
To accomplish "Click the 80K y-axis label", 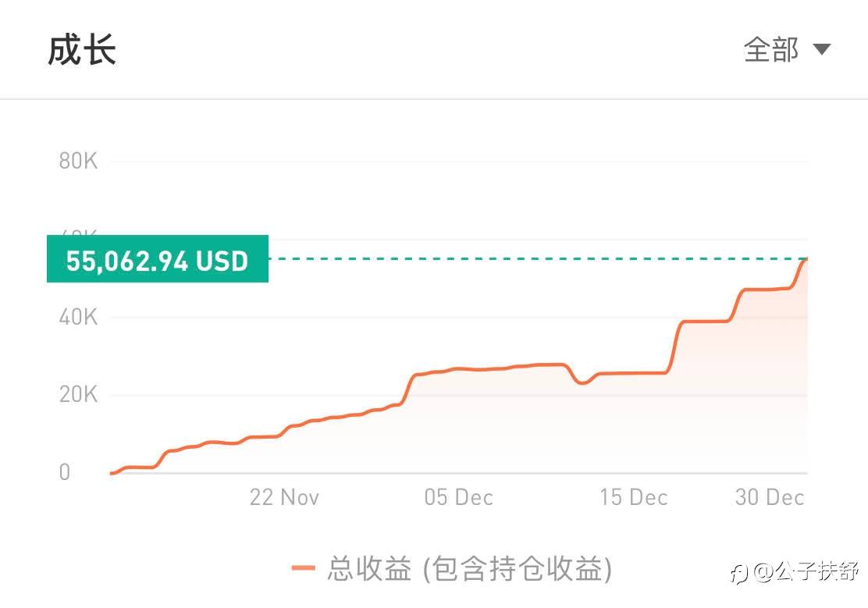I will pos(78,162).
